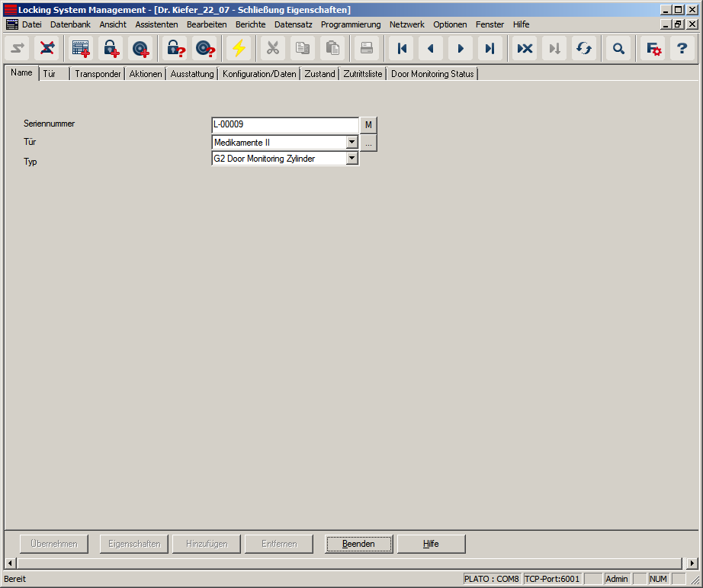Click the ellipsis button beside Tür
Screen dimensions: 703x588
click(x=368, y=143)
